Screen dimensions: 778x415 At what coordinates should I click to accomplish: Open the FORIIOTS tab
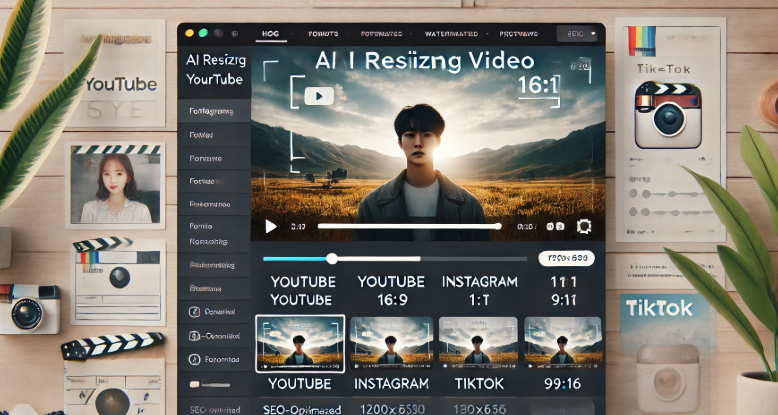[x=323, y=34]
